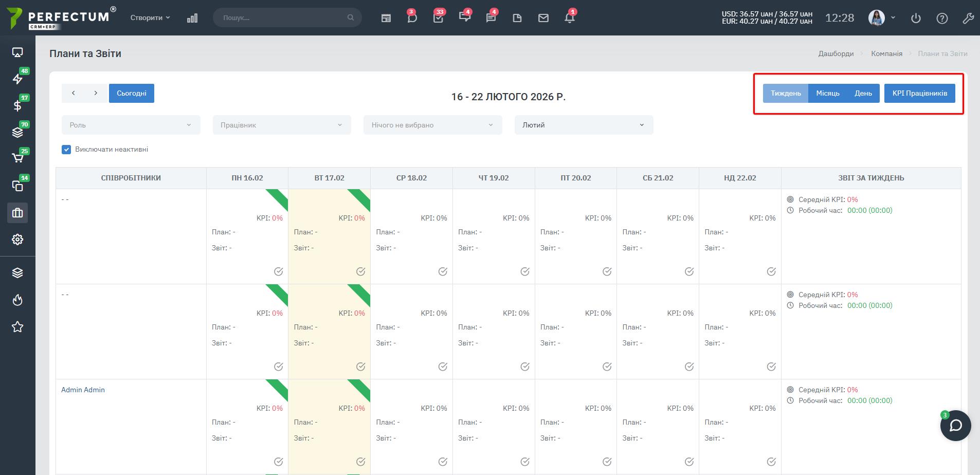Toggle the "Виключати неактивні" checkbox
This screenshot has width=980, height=475.
pos(66,150)
